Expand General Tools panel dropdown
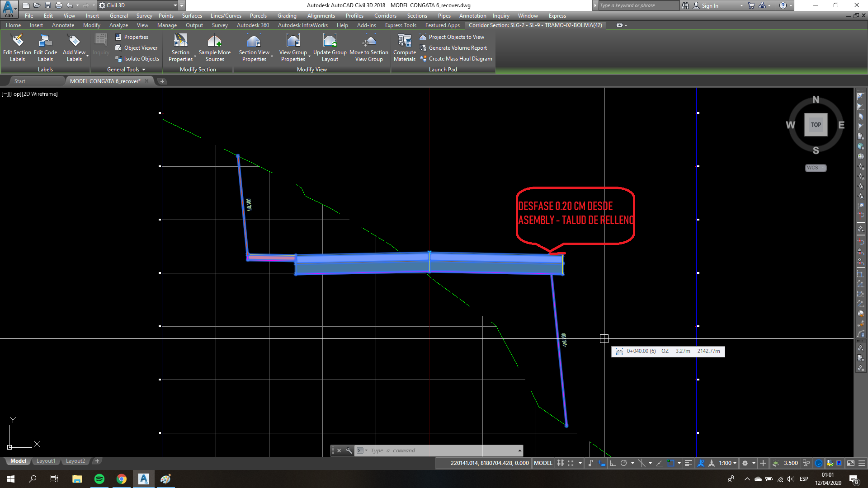The image size is (868, 488). pos(126,70)
